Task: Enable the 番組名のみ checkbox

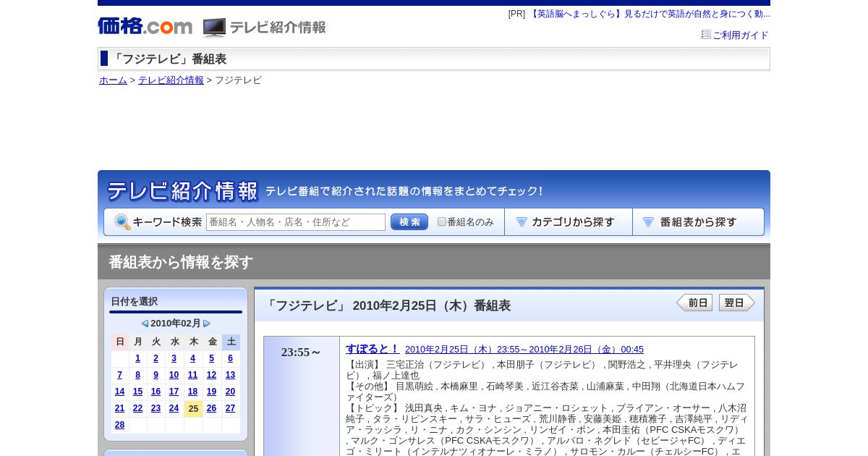Action: pos(442,222)
